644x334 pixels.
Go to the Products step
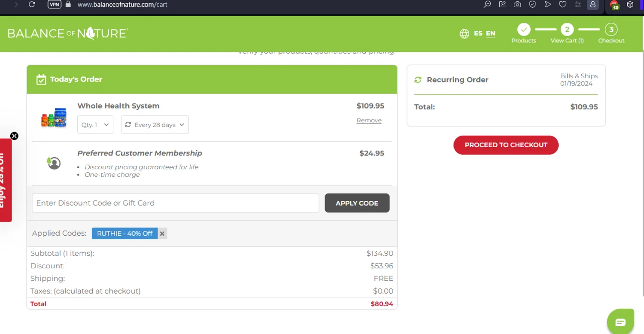coord(524,33)
